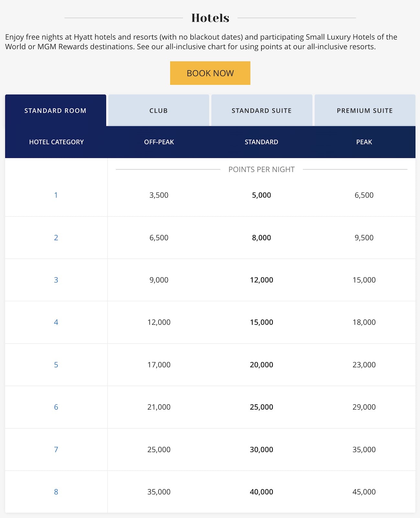Open hotel category 7 link
The image size is (420, 518).
[56, 450]
